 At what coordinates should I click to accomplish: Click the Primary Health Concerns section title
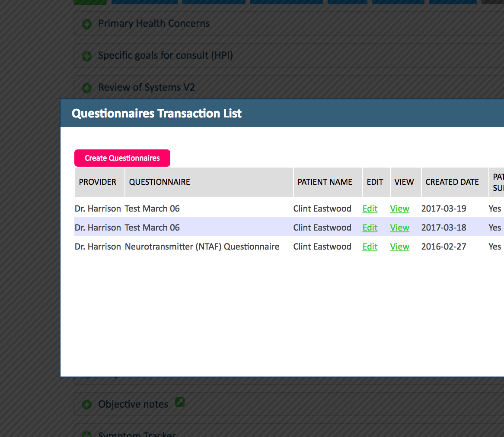point(154,23)
